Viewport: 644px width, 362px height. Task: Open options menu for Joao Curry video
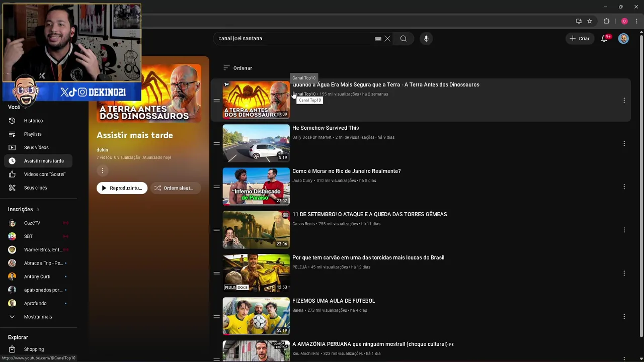click(x=624, y=187)
